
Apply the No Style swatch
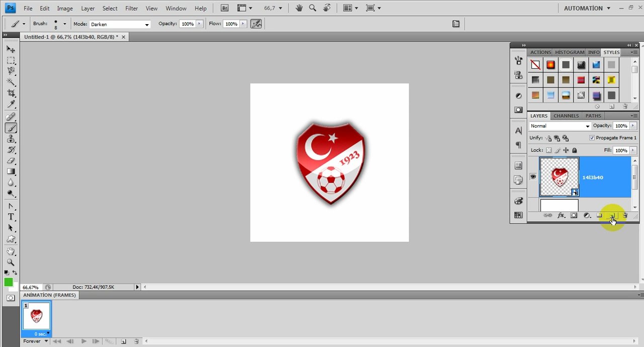535,65
